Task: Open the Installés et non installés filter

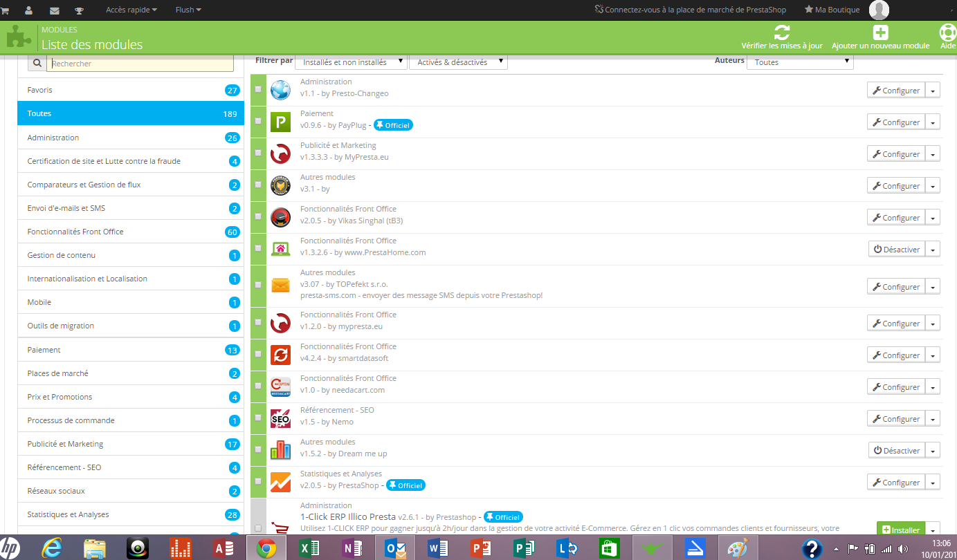Action: [351, 62]
